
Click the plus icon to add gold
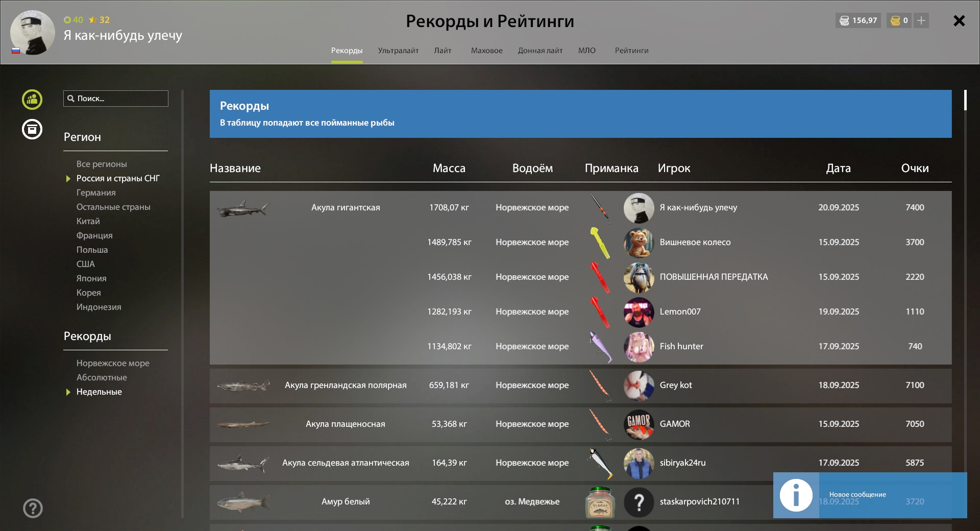921,20
